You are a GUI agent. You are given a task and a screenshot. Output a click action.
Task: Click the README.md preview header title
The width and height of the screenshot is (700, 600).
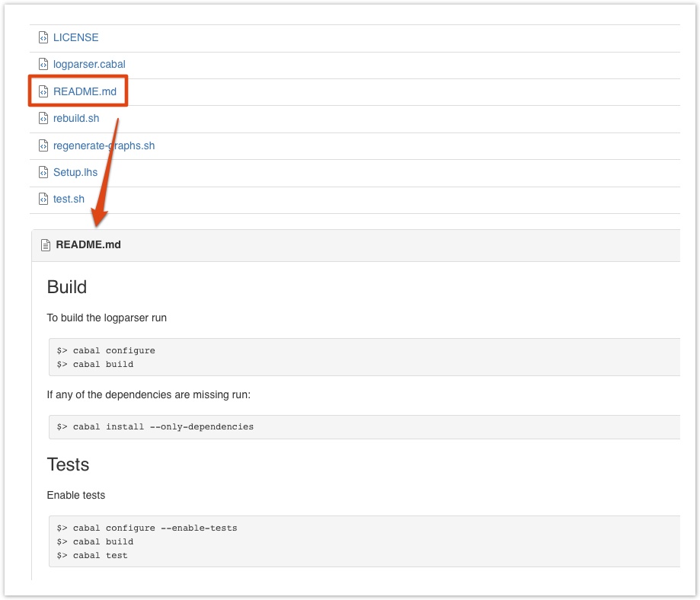point(88,244)
